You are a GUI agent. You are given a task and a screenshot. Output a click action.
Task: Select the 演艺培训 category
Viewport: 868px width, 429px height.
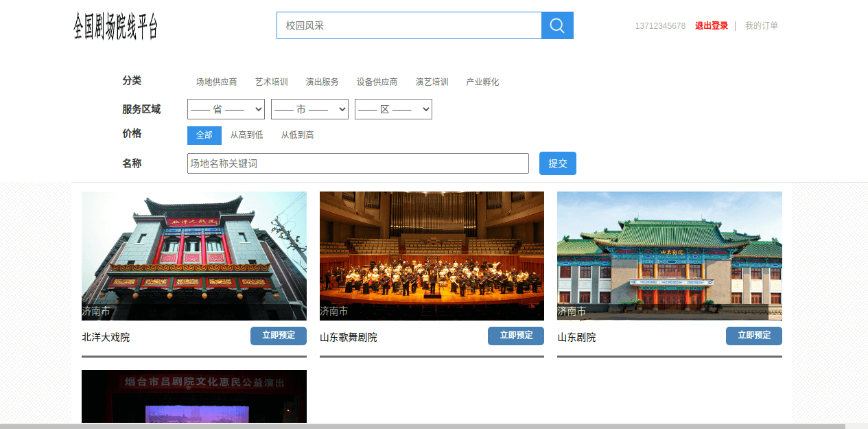[x=432, y=82]
